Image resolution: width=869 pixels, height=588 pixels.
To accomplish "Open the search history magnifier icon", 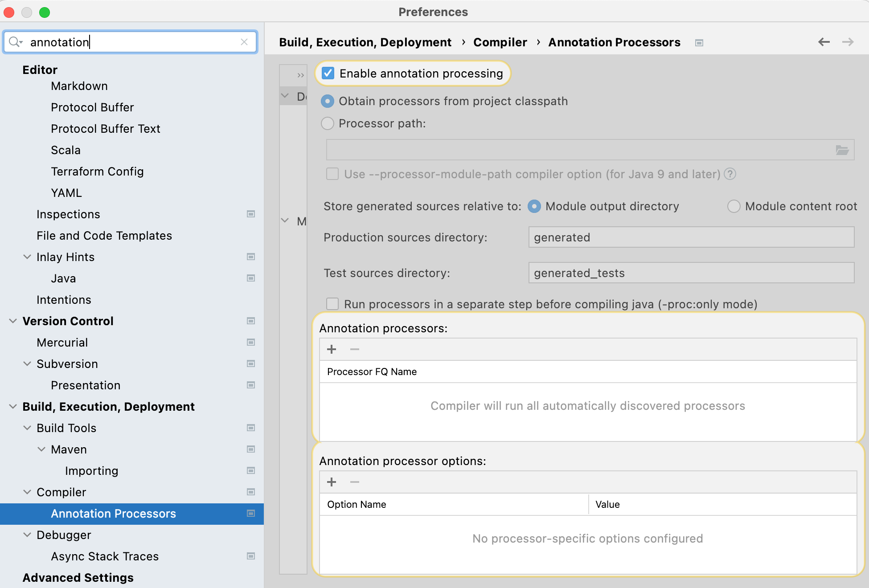I will point(15,42).
